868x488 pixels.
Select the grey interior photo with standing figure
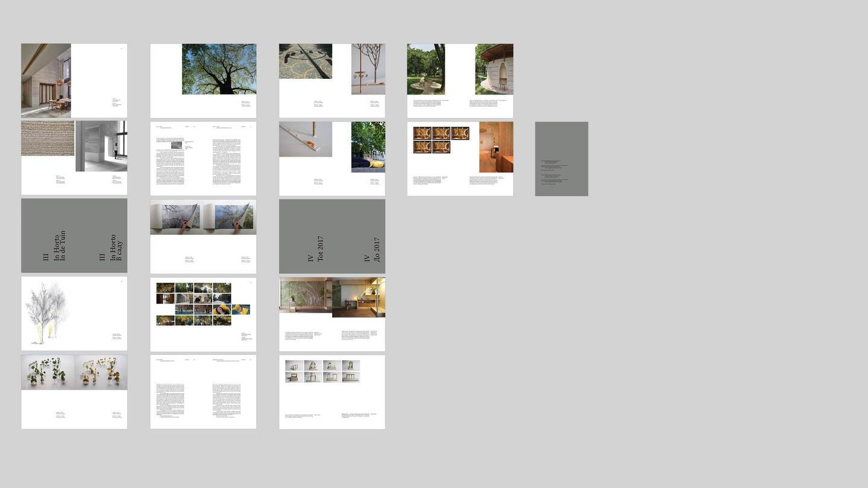(101, 146)
